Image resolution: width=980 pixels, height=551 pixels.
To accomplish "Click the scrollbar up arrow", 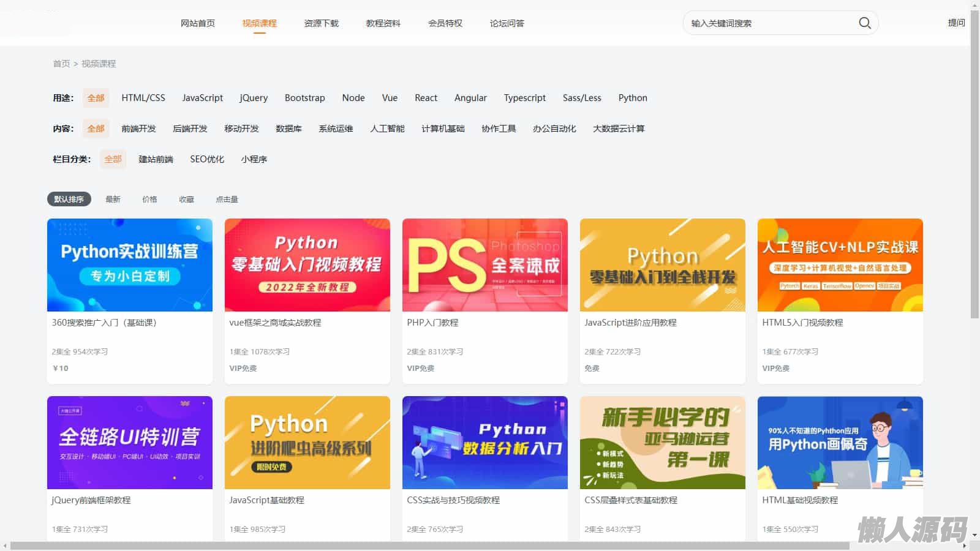I will (x=974, y=4).
